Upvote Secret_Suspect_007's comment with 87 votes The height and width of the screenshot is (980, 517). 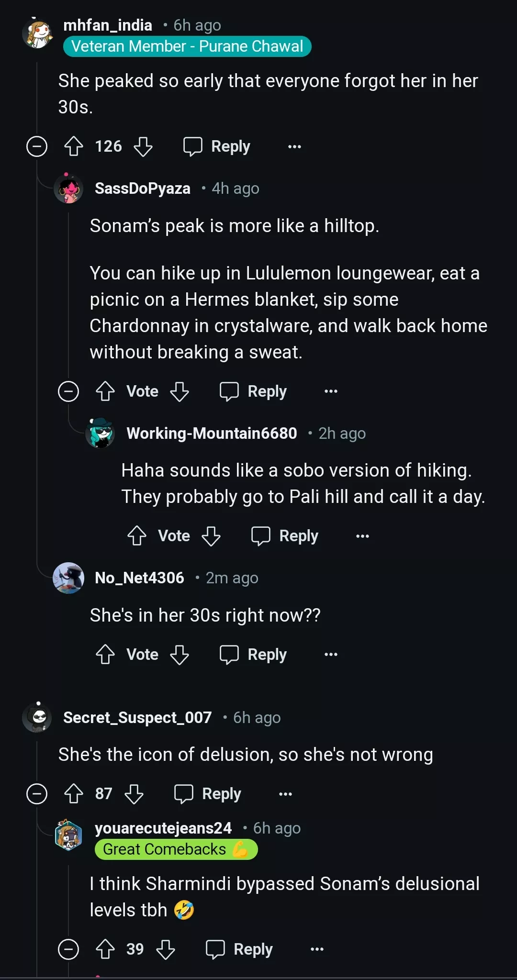74,794
